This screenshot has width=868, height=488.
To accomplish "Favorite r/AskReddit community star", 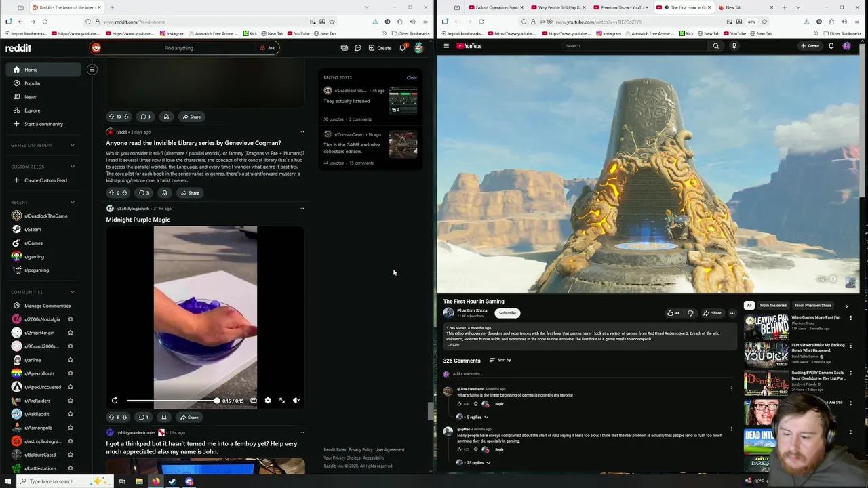I will coord(71,414).
